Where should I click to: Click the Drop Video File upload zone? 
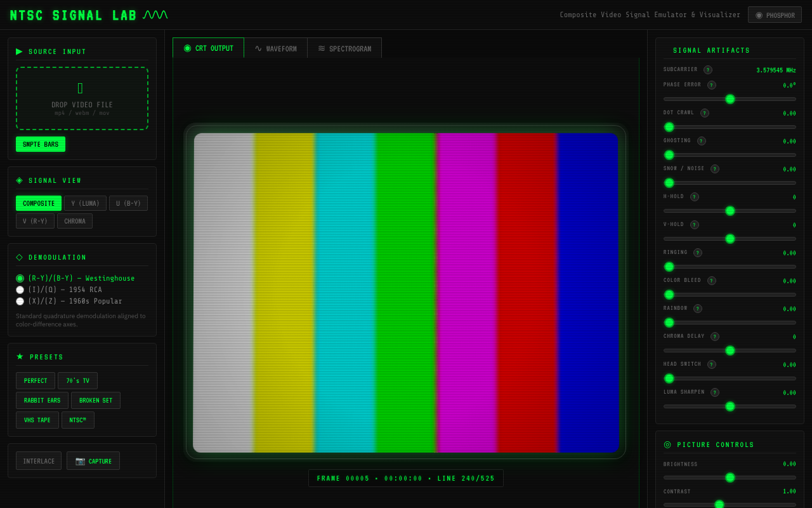point(82,98)
